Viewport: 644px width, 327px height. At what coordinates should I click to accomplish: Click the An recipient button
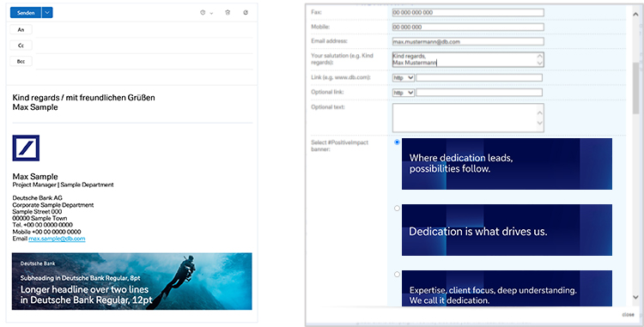click(21, 29)
